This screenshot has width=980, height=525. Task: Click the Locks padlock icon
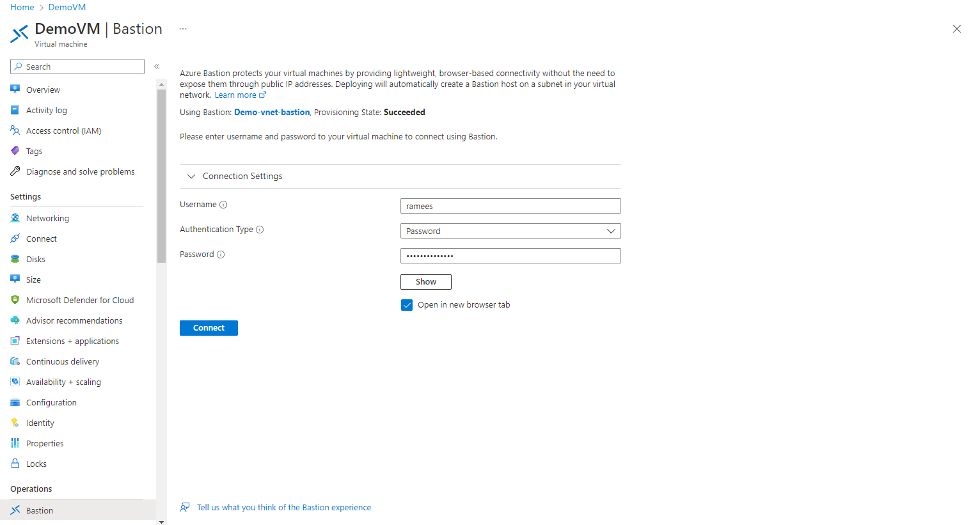click(15, 464)
